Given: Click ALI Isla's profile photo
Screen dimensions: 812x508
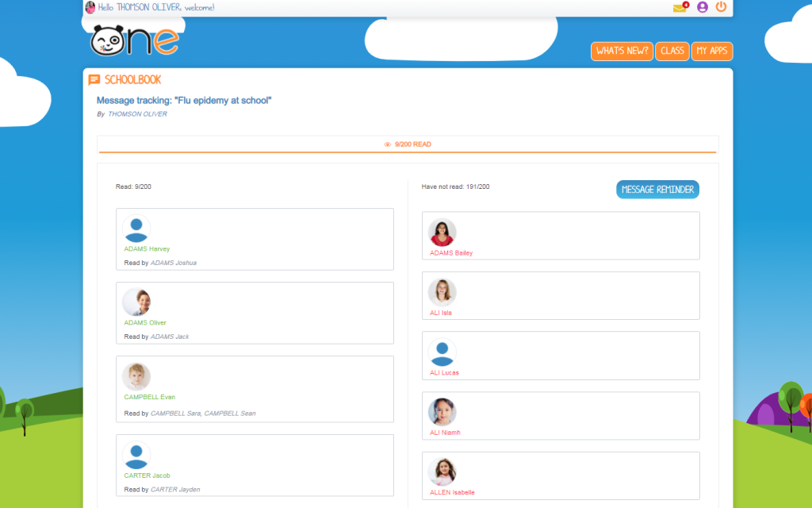Looking at the screenshot, I should [x=442, y=292].
